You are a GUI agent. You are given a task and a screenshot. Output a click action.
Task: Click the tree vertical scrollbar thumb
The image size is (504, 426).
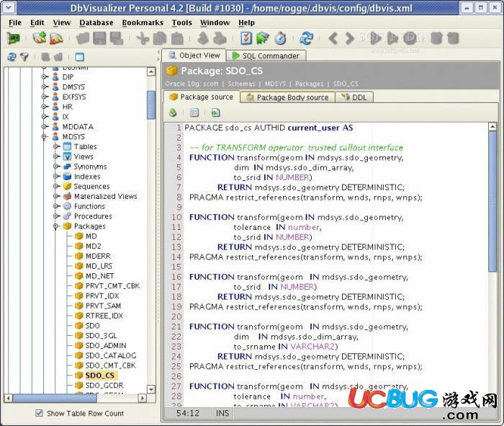151,105
